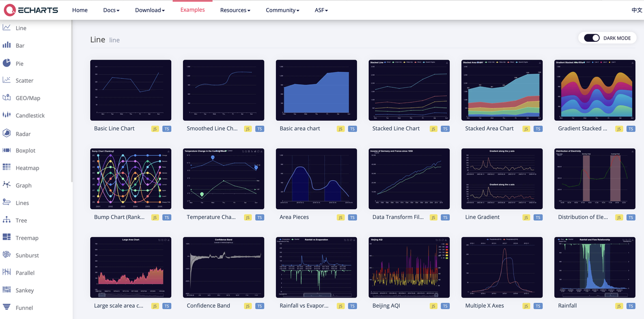Open the Funnel category icon

point(6,307)
